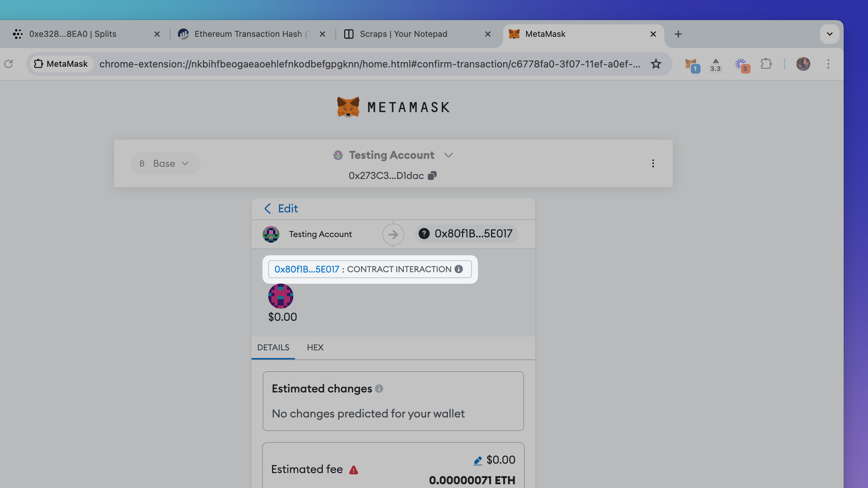The height and width of the screenshot is (488, 868).
Task: Click the pencil icon to edit gas fee
Action: coord(478,461)
